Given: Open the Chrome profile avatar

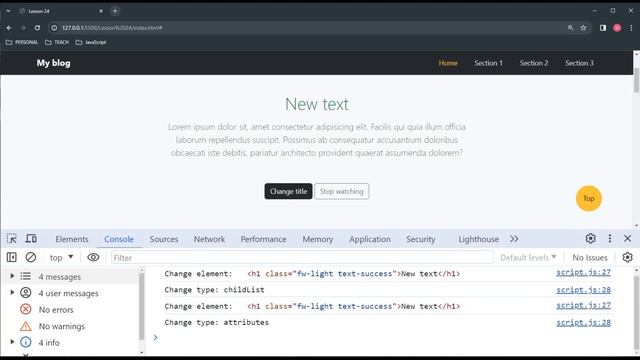Looking at the screenshot, I should tap(617, 28).
